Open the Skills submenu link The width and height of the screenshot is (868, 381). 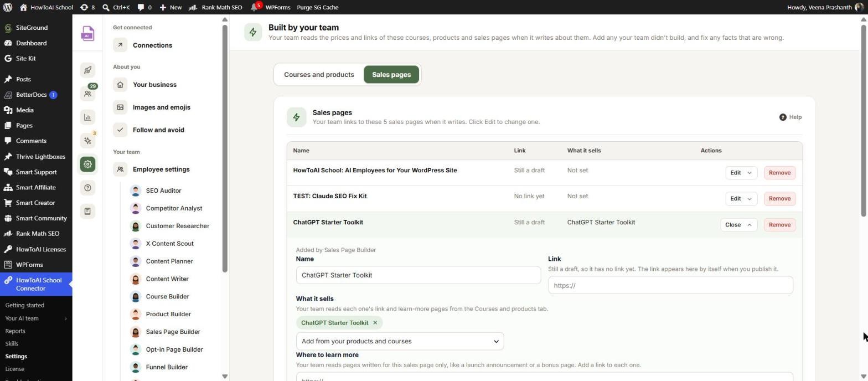(x=12, y=344)
